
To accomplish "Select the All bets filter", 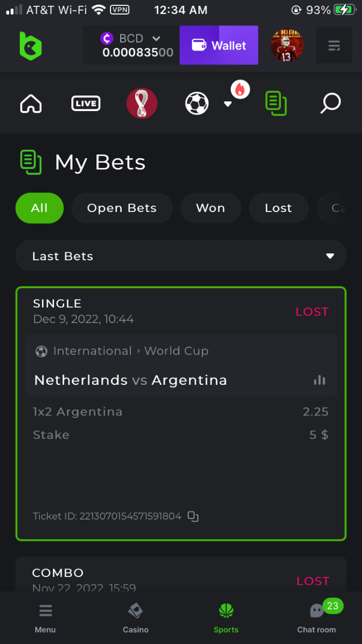I will (x=39, y=208).
